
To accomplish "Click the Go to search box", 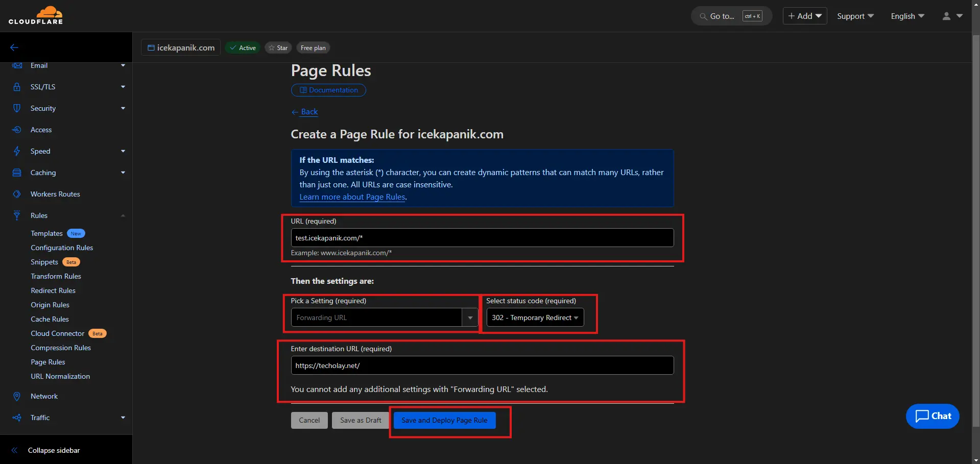I will [x=731, y=16].
